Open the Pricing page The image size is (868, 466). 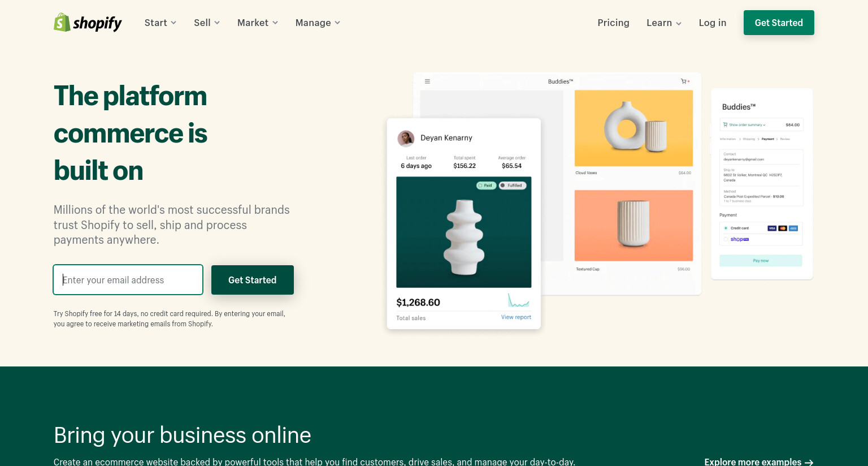613,23
